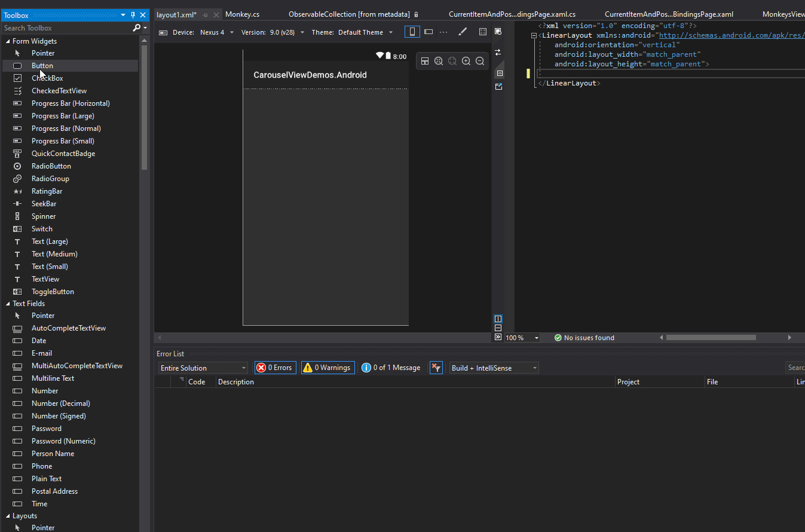Switch designer to portrait orientation
The image size is (805, 532).
pyautogui.click(x=412, y=32)
